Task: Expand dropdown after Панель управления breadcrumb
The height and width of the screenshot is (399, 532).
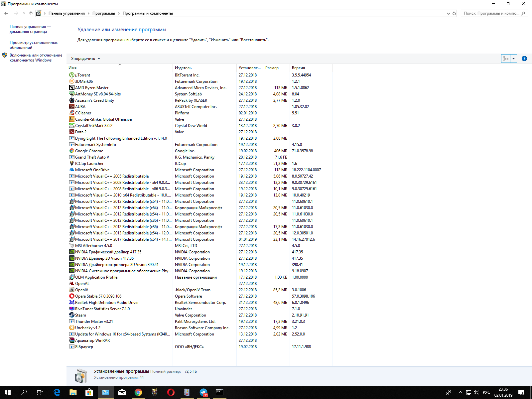Action: click(x=88, y=13)
